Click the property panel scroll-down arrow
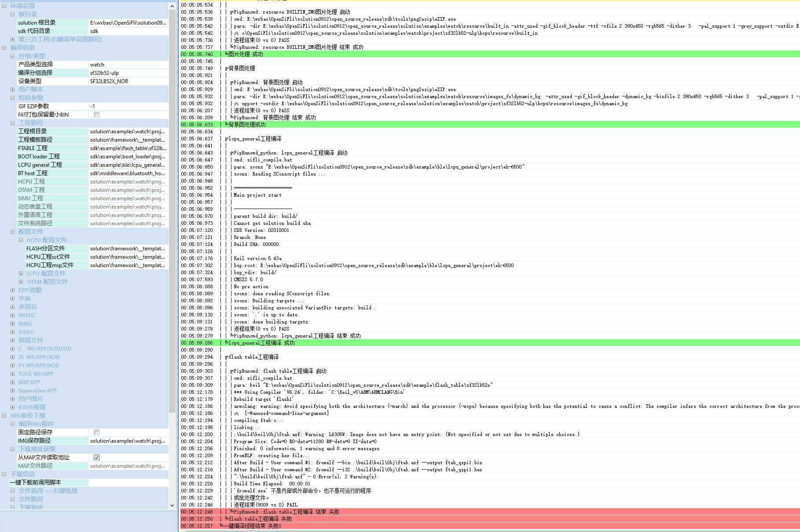This screenshot has height=532, width=800. tap(172, 506)
